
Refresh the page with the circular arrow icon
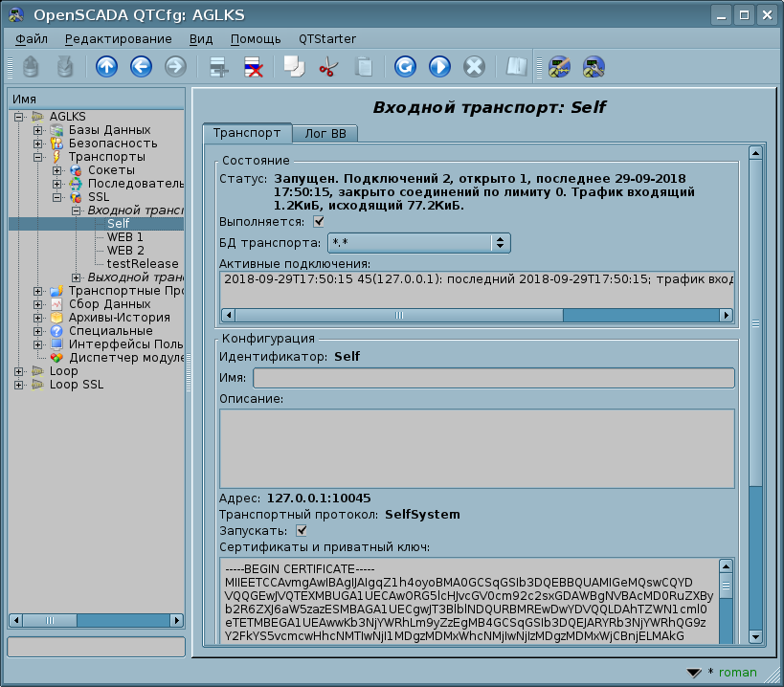405,66
